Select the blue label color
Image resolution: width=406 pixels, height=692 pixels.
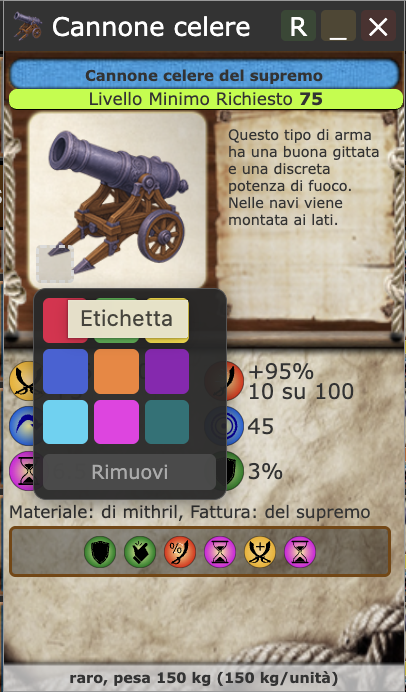[x=65, y=372]
